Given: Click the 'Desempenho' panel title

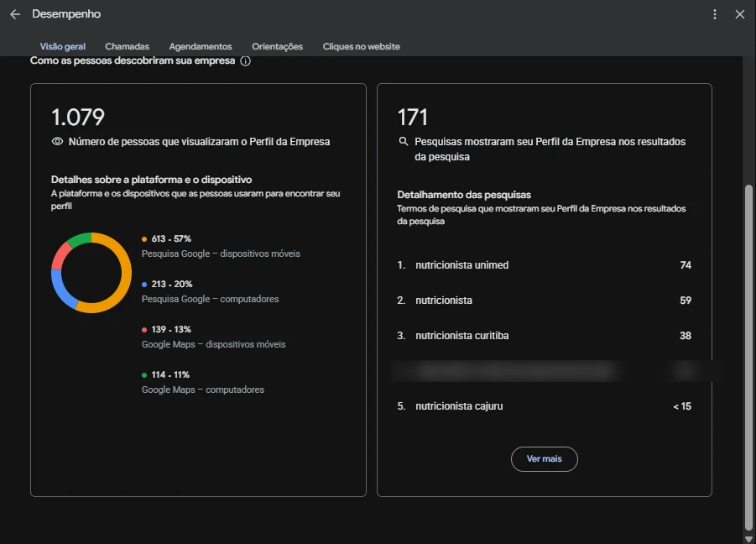Looking at the screenshot, I should click(66, 14).
